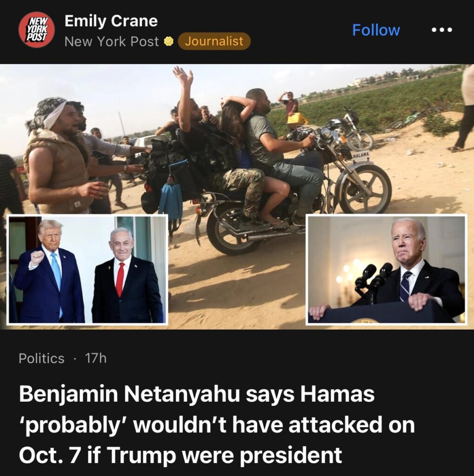Click "Oct. 7" in the headline
474x476 pixels.
(x=50, y=455)
